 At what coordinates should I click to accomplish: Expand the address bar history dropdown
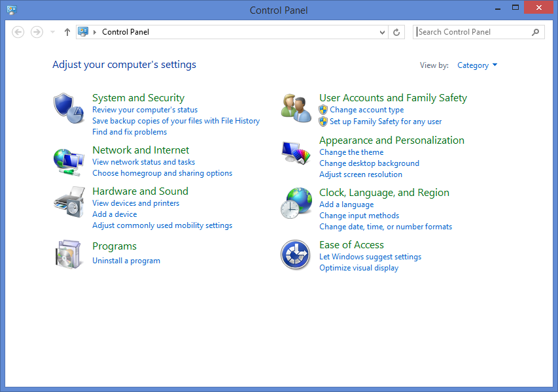pos(382,33)
